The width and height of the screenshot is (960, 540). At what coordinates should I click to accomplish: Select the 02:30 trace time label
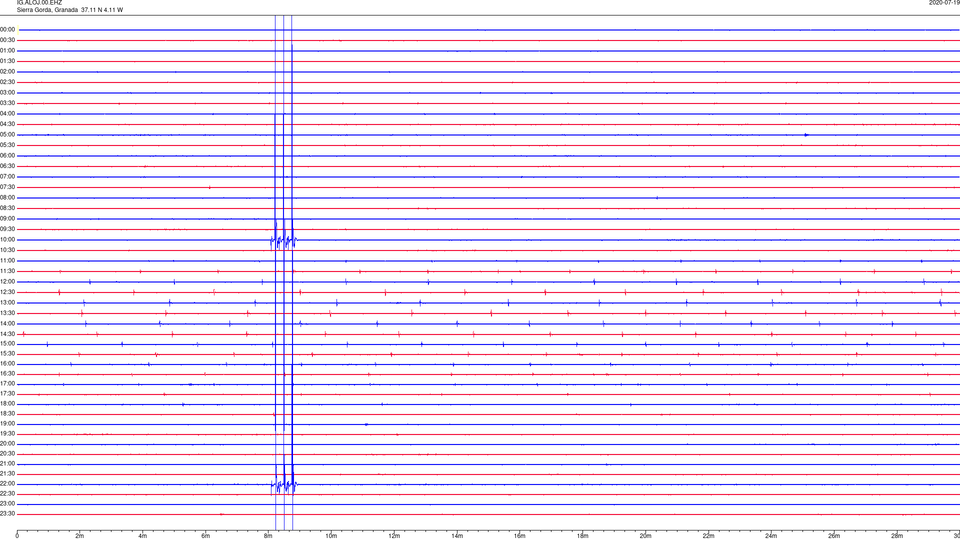click(7, 81)
